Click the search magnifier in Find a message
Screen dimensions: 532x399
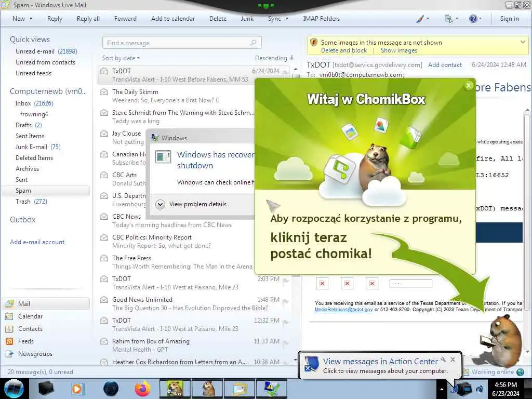[253, 43]
